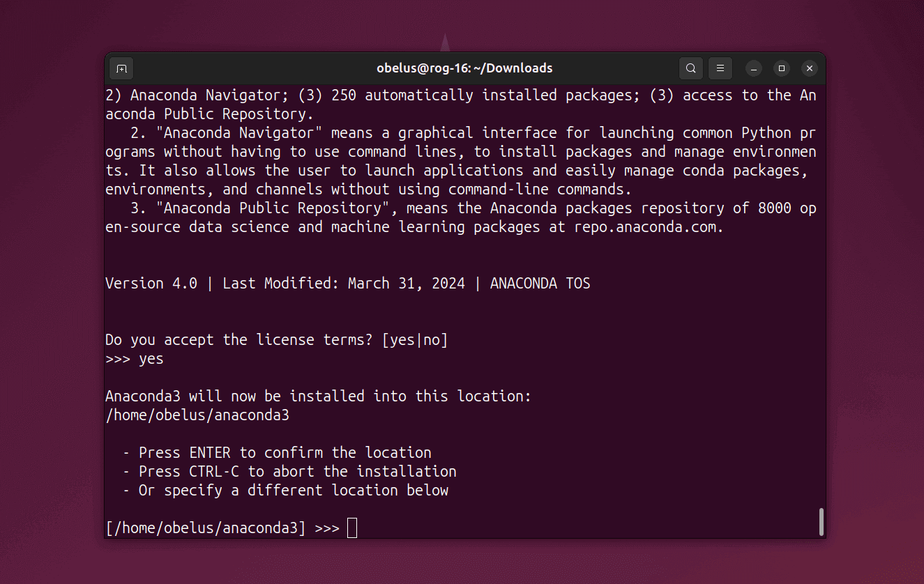Minimize the terminal window
924x584 pixels.
point(754,68)
